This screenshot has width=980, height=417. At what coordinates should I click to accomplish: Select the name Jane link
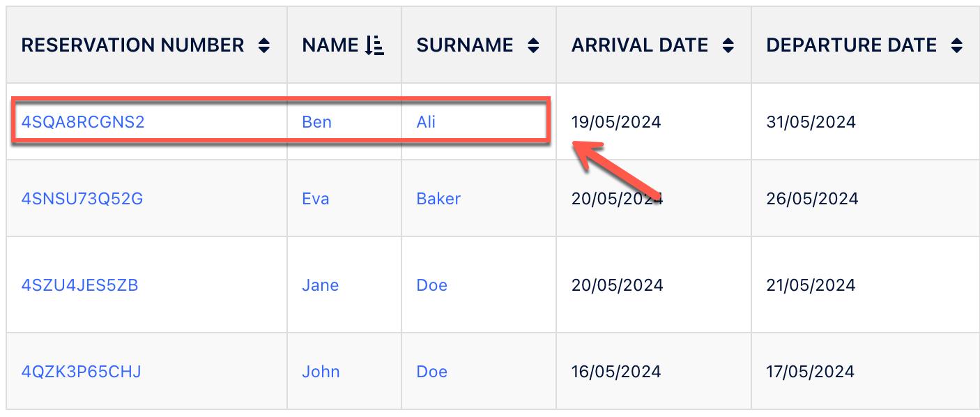pos(321,285)
